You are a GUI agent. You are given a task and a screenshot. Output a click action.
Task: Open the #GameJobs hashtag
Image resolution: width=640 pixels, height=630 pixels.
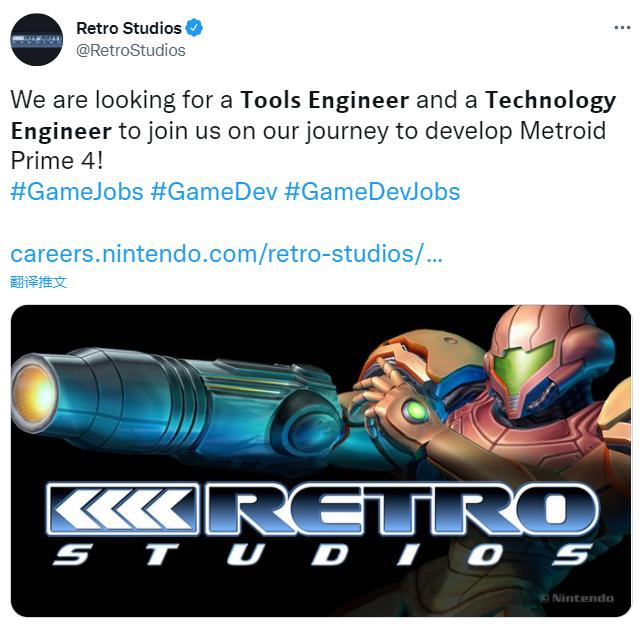point(77,192)
